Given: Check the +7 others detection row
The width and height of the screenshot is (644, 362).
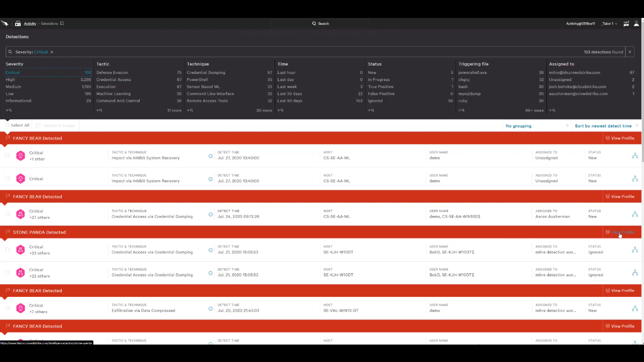Looking at the screenshot, I should pos(8,308).
